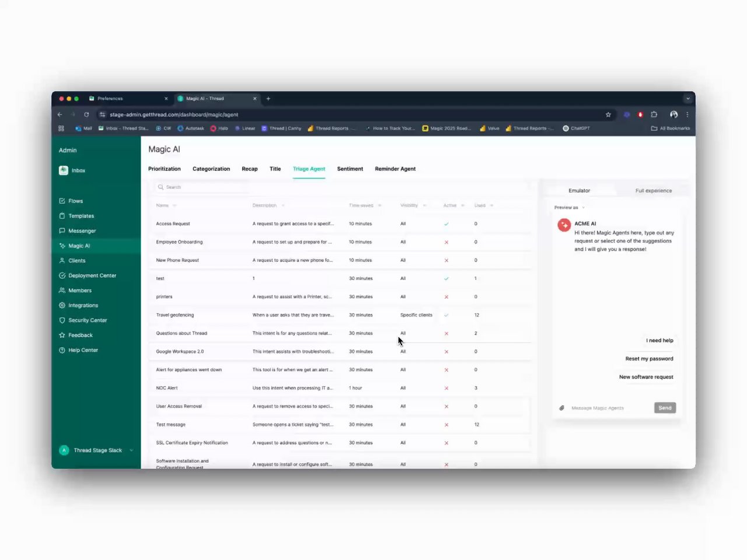Toggle the Active status of New Phone Request
The height and width of the screenshot is (560, 747).
(446, 260)
